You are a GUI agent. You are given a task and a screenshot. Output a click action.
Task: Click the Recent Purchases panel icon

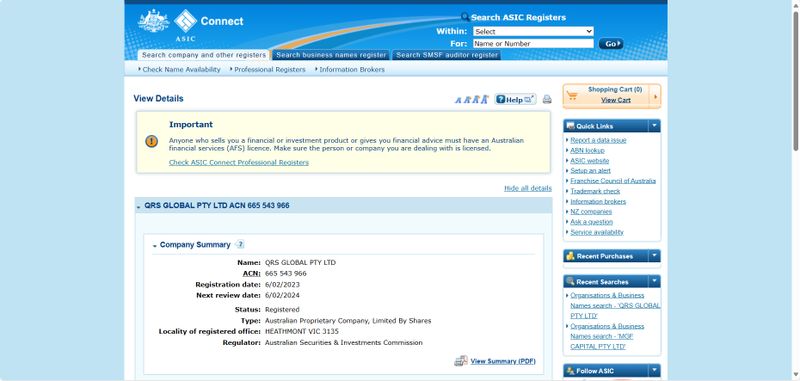(x=570, y=256)
